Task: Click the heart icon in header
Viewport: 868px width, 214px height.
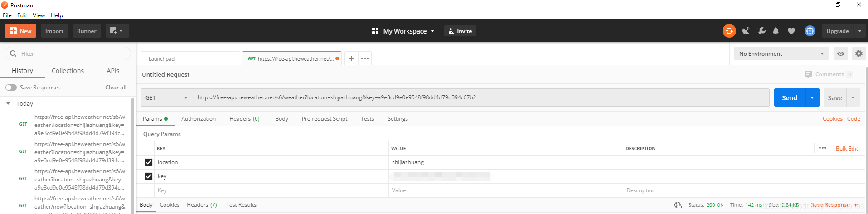Action: pyautogui.click(x=791, y=31)
